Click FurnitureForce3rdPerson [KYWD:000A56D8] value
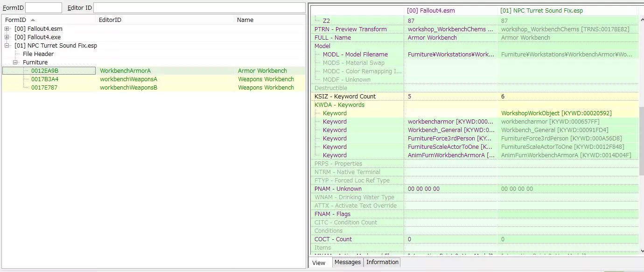 tap(561, 139)
